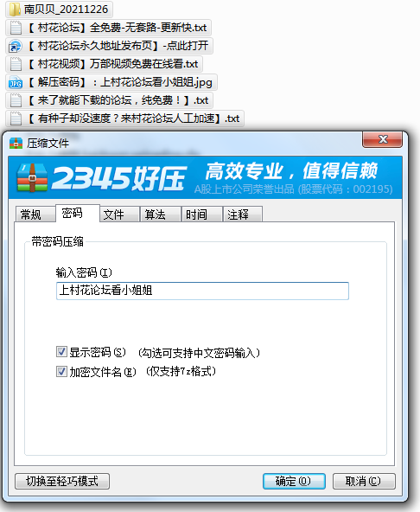Click the 压缩文件 title bar app icon
Screen dimensions: 420x512
point(16,143)
